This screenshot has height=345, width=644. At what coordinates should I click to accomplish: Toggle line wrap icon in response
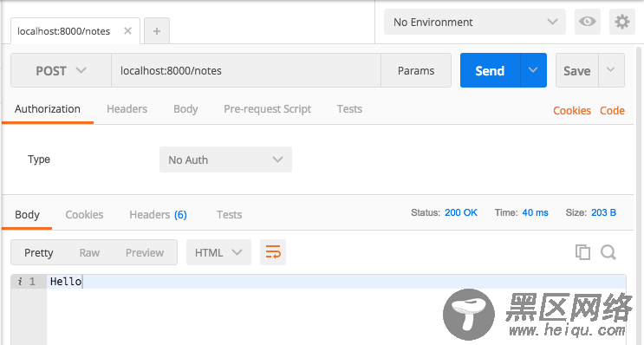tap(273, 252)
